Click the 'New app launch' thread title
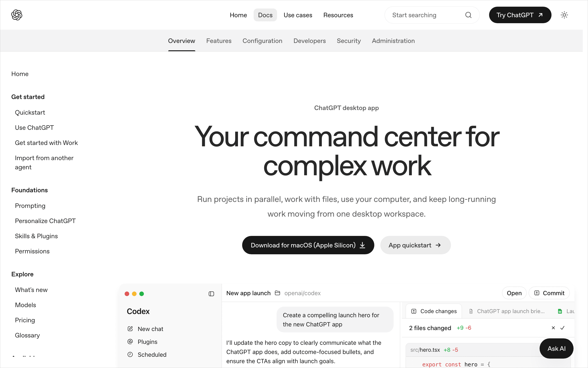Screen dimensions: 588x368 (248, 293)
